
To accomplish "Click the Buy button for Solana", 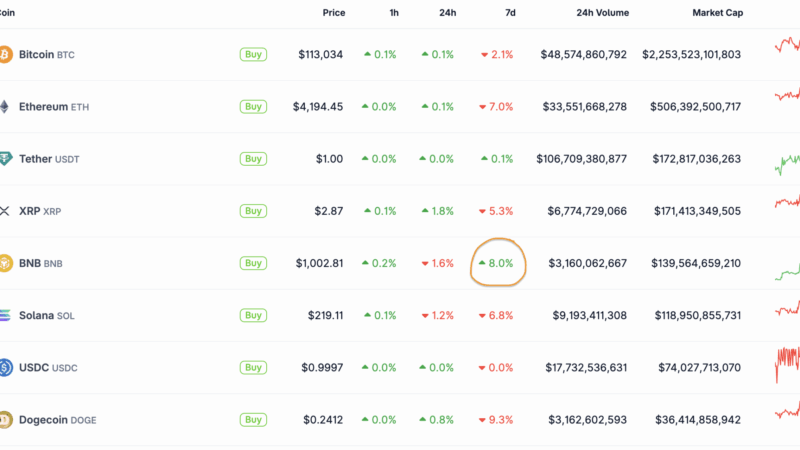I will pyautogui.click(x=253, y=315).
